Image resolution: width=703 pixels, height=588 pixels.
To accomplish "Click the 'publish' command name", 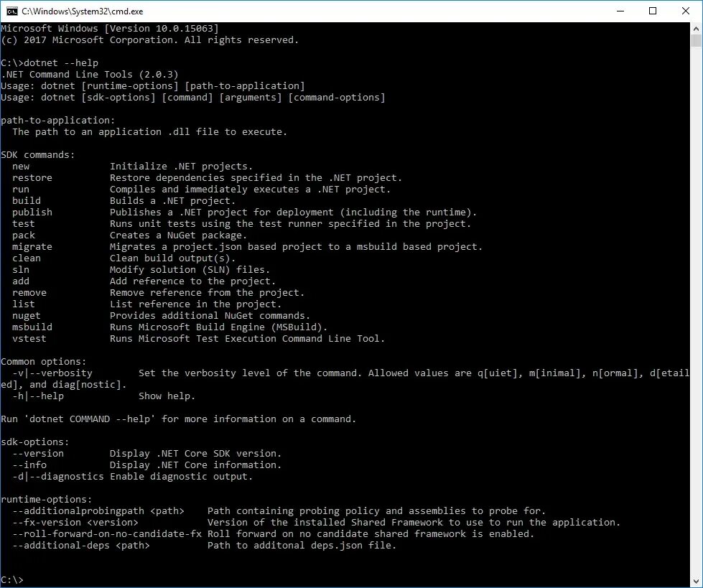I will click(32, 213).
